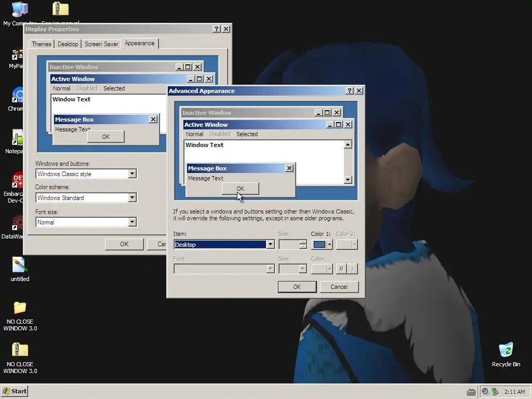Click OK in Display Properties window
532x399 pixels.
(x=124, y=244)
